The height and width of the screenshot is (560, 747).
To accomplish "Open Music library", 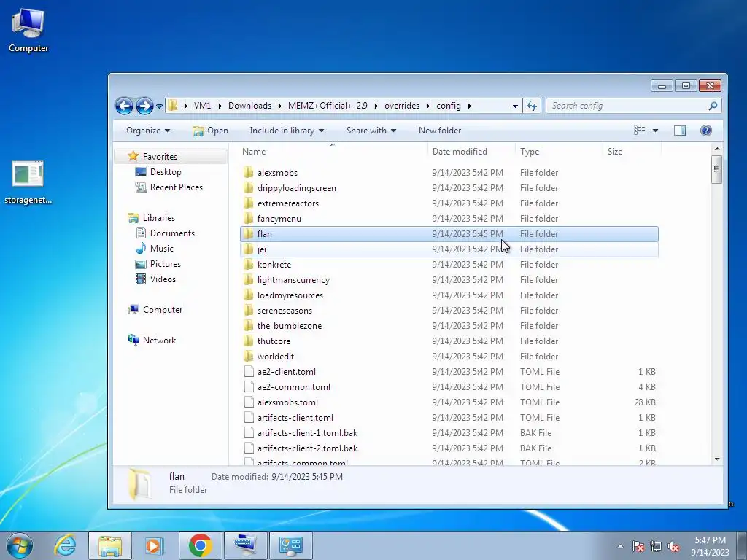I will [161, 248].
